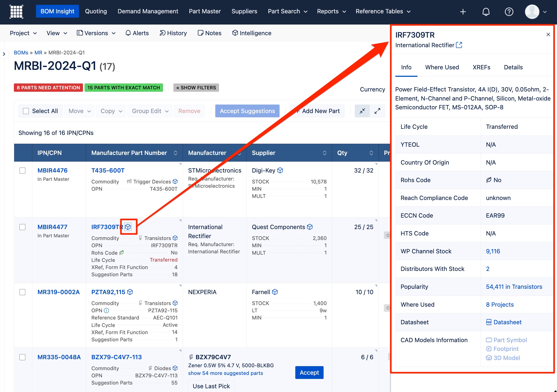The width and height of the screenshot is (557, 392).
Task: Expand the Versions dropdown
Action: click(96, 33)
